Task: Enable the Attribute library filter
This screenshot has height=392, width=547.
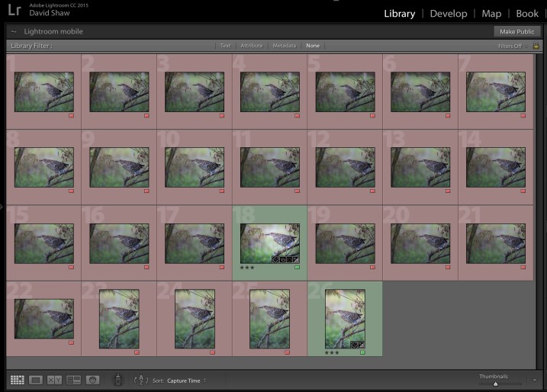Action: pos(251,46)
